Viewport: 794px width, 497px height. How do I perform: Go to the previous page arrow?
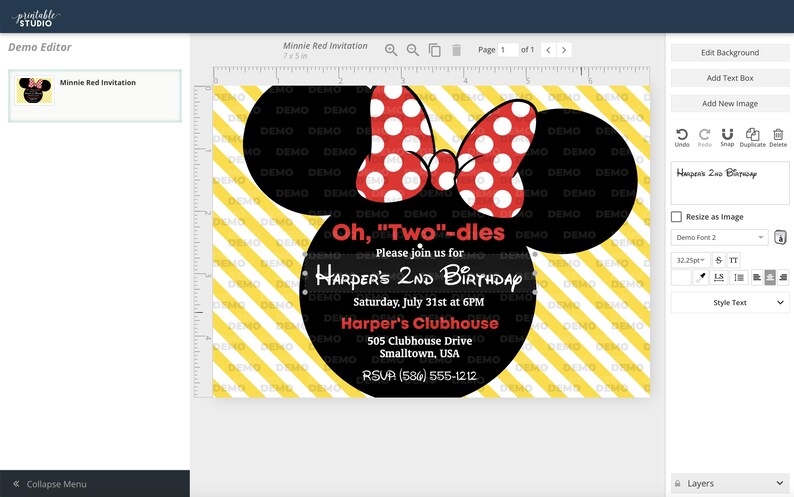548,50
